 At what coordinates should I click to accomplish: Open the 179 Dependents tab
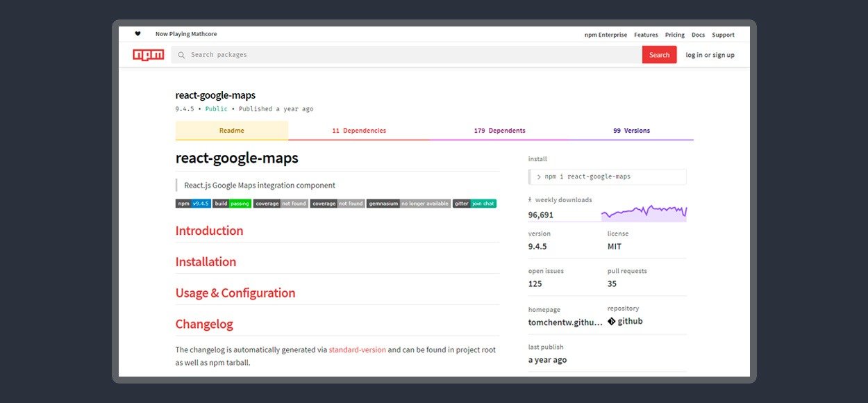[499, 131]
